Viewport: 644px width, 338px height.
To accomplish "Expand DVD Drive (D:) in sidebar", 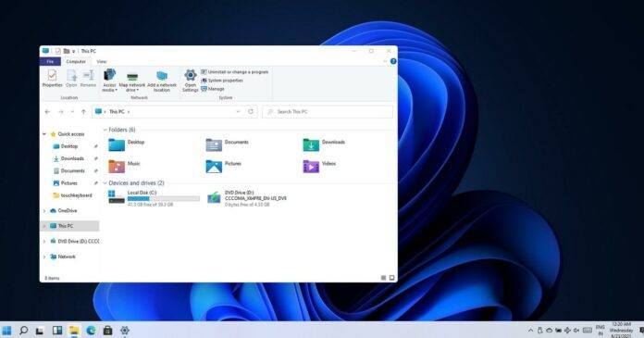I will (x=44, y=242).
